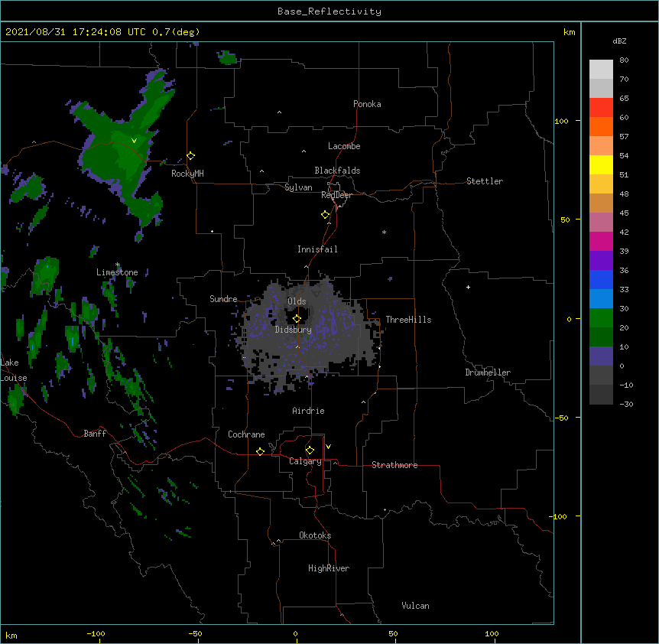Click the km unit label at top right
The width and height of the screenshot is (659, 644).
pos(569,32)
